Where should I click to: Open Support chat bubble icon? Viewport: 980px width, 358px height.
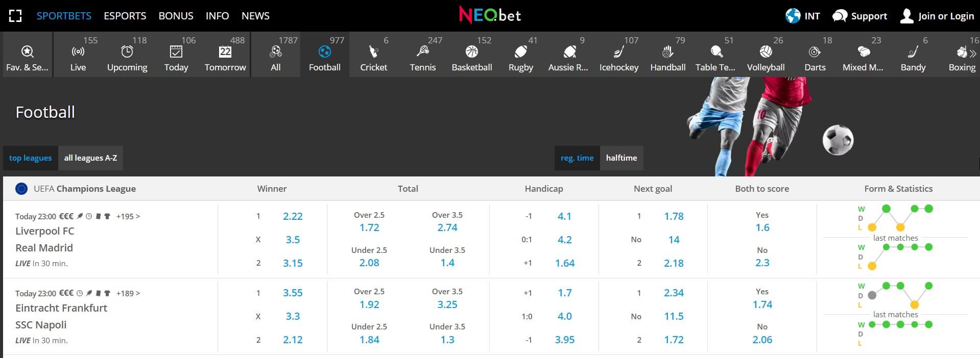point(840,16)
